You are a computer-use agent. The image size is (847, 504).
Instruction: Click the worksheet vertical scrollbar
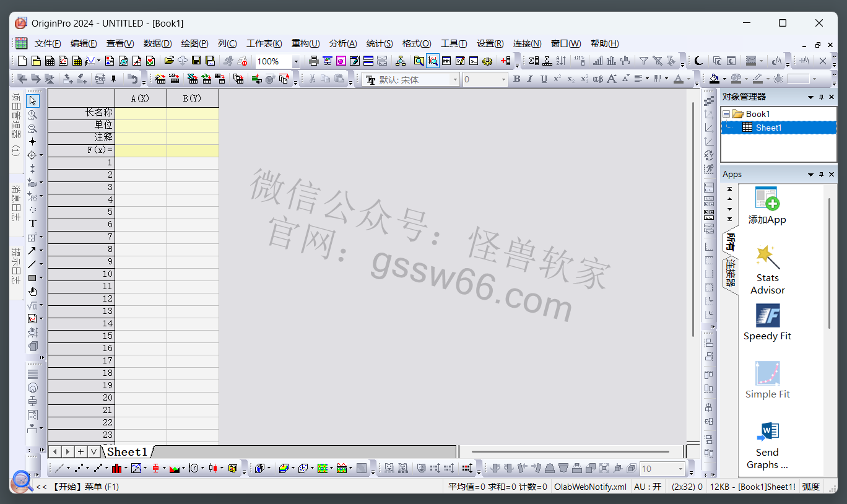tap(693, 219)
